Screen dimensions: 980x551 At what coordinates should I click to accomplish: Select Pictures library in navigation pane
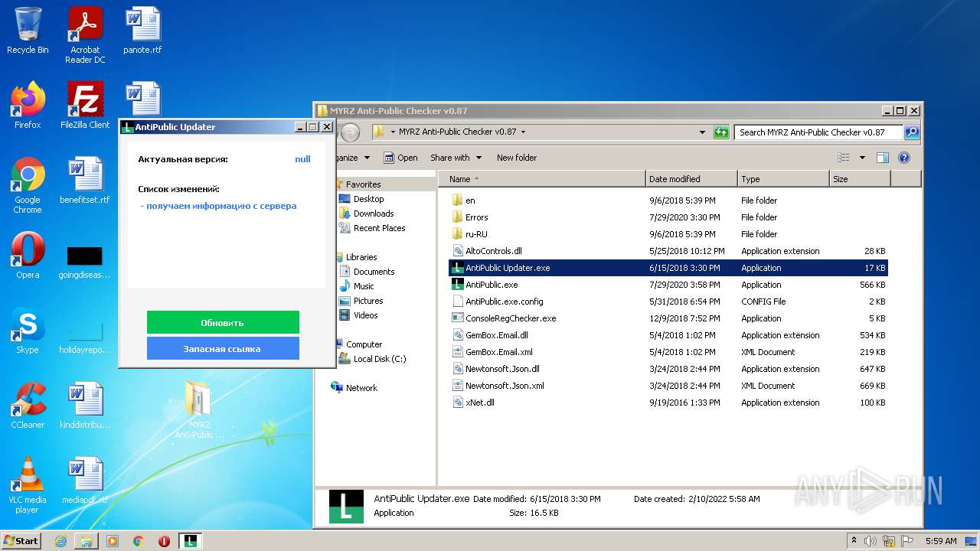coord(368,301)
